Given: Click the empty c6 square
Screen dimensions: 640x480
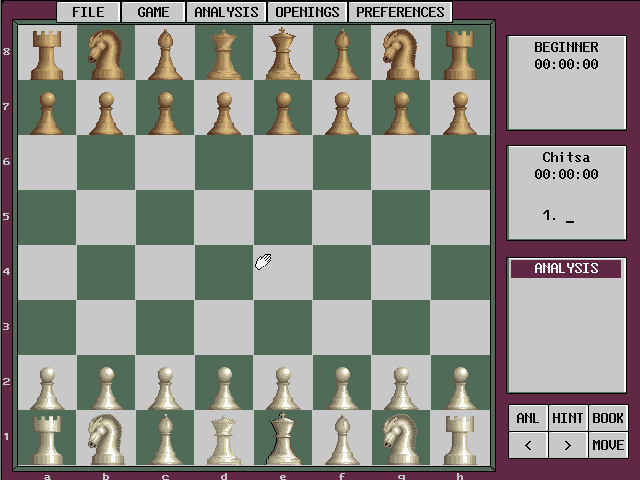Looking at the screenshot, I should (x=165, y=162).
